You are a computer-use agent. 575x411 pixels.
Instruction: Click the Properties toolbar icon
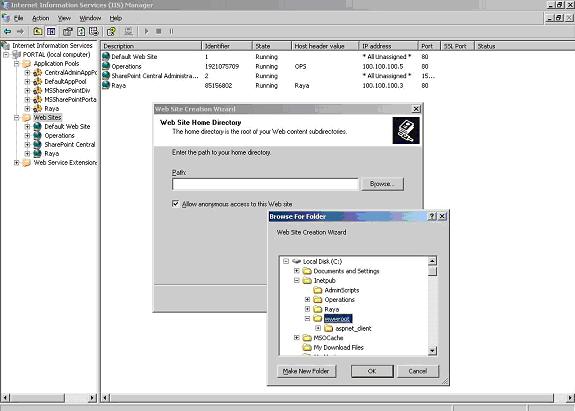pos(67,32)
